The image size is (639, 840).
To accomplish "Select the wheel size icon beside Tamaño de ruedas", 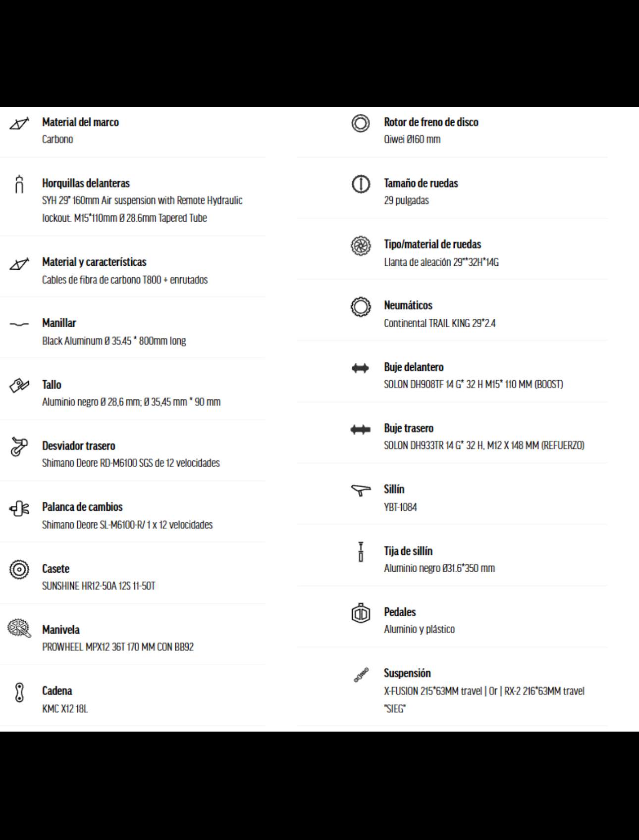I will coord(360,184).
